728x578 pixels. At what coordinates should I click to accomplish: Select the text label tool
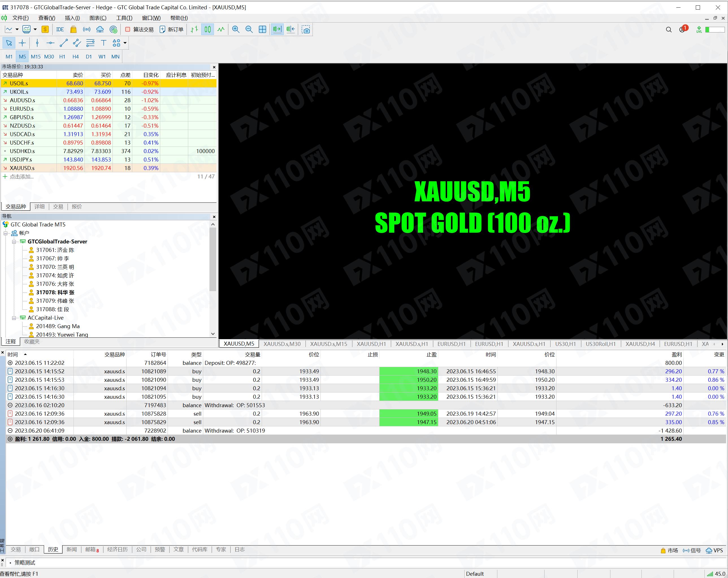(x=104, y=43)
